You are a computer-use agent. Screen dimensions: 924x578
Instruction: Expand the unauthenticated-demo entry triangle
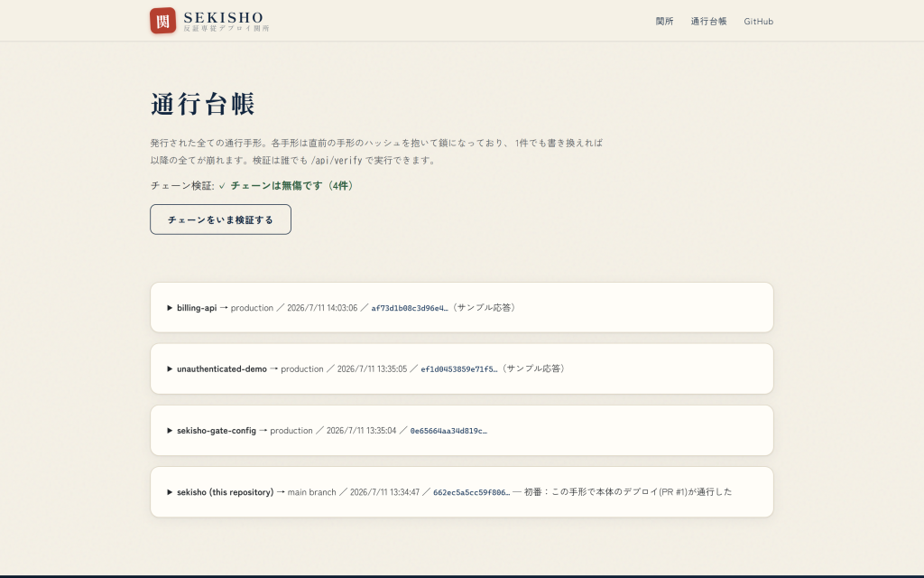[170, 369]
